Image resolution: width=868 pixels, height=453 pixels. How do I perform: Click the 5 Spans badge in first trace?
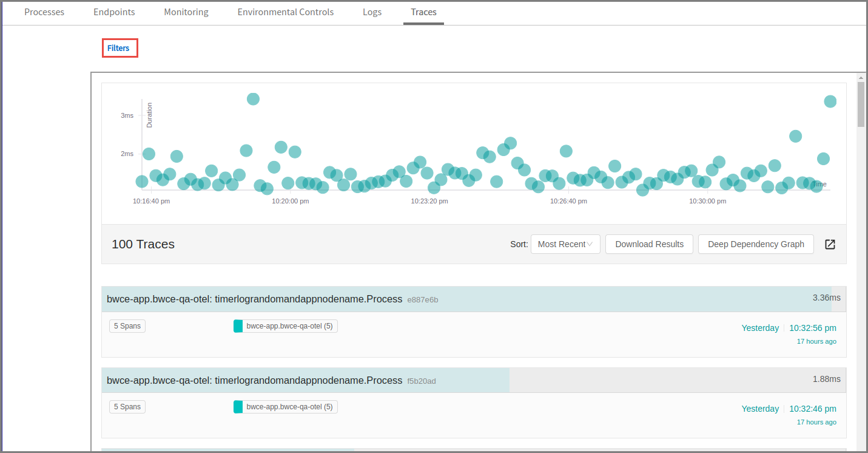(x=127, y=326)
